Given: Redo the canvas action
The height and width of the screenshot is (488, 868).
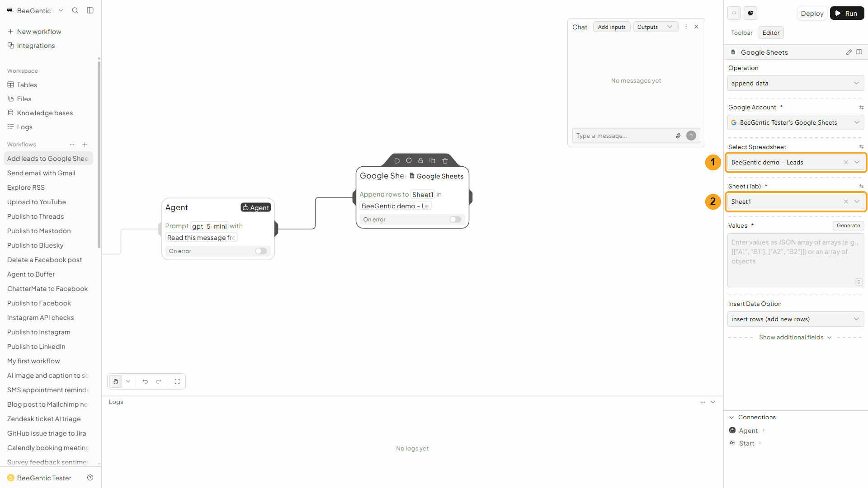Looking at the screenshot, I should (159, 381).
